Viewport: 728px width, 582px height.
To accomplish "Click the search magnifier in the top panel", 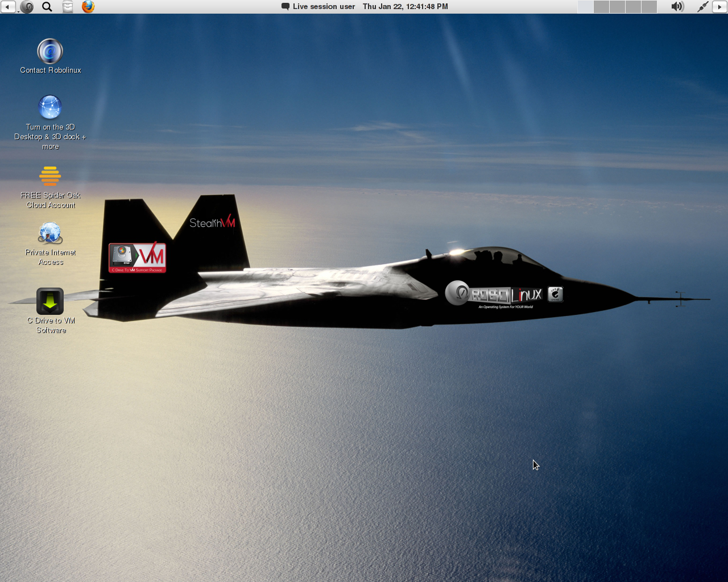I will click(x=47, y=7).
